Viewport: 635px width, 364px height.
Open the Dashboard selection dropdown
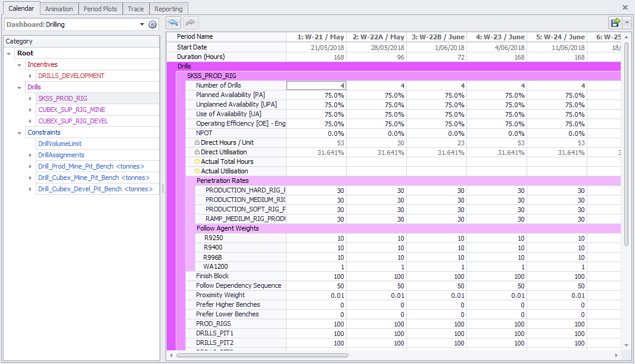(142, 24)
